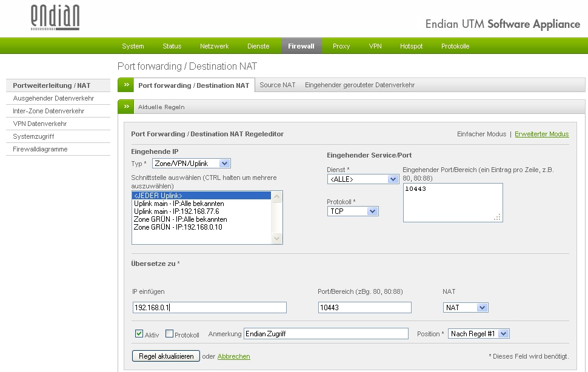This screenshot has height=372, width=588.
Task: Expand Aktuelle Regeln with arrow icon
Action: (x=126, y=107)
